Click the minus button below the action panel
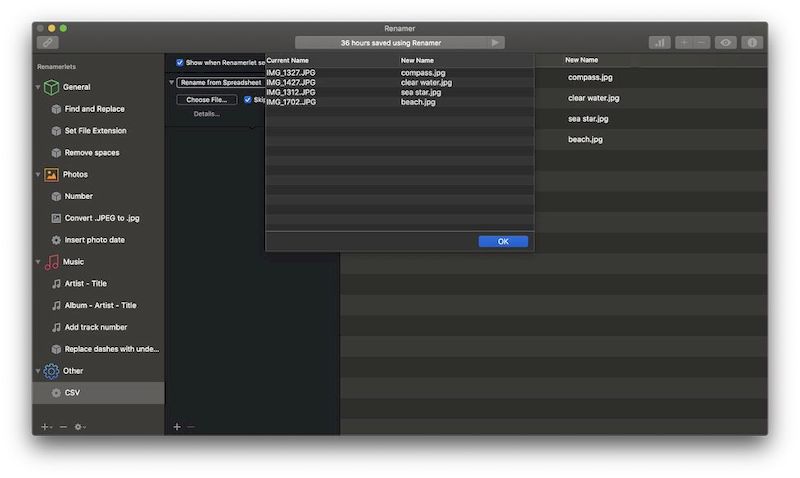This screenshot has height=478, width=800. [191, 427]
